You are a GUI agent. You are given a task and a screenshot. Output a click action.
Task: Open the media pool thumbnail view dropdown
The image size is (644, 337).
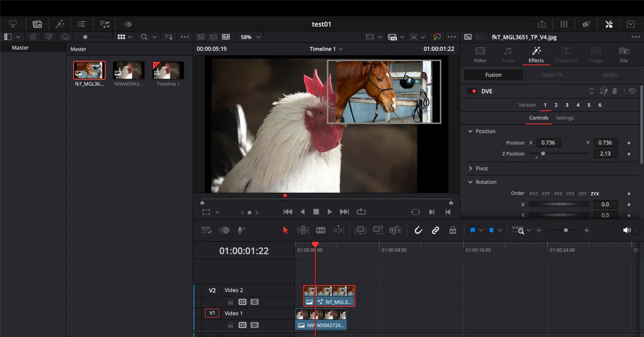coord(125,37)
